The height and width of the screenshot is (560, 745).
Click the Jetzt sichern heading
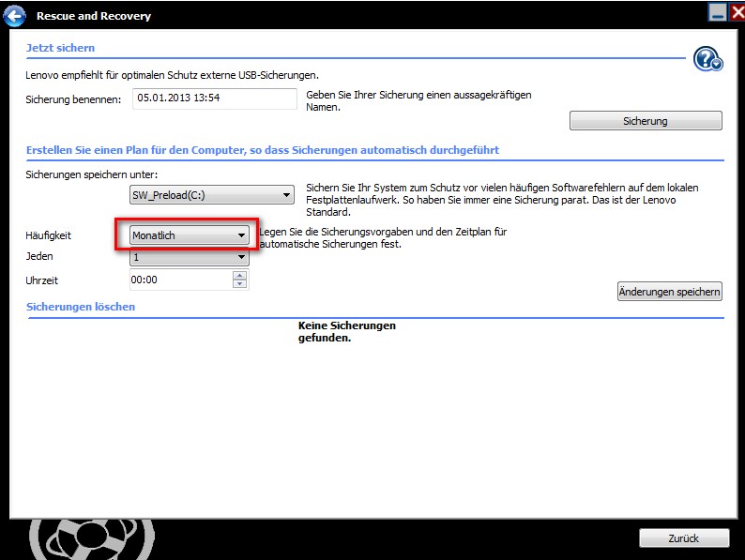pyautogui.click(x=60, y=48)
